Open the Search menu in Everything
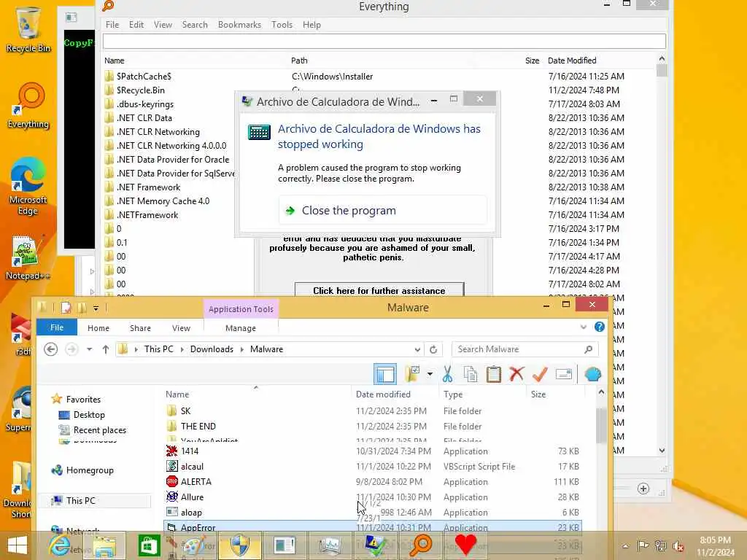This screenshot has height=560, width=747. tap(195, 25)
